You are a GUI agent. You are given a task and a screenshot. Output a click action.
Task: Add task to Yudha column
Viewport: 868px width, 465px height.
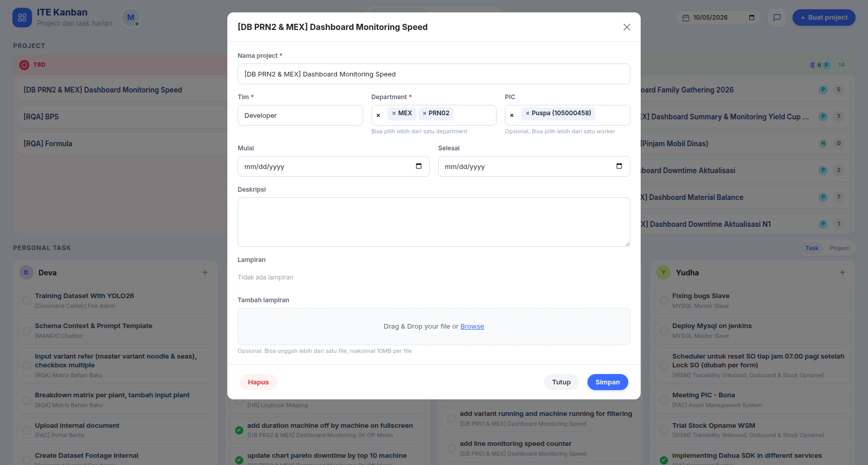point(842,272)
